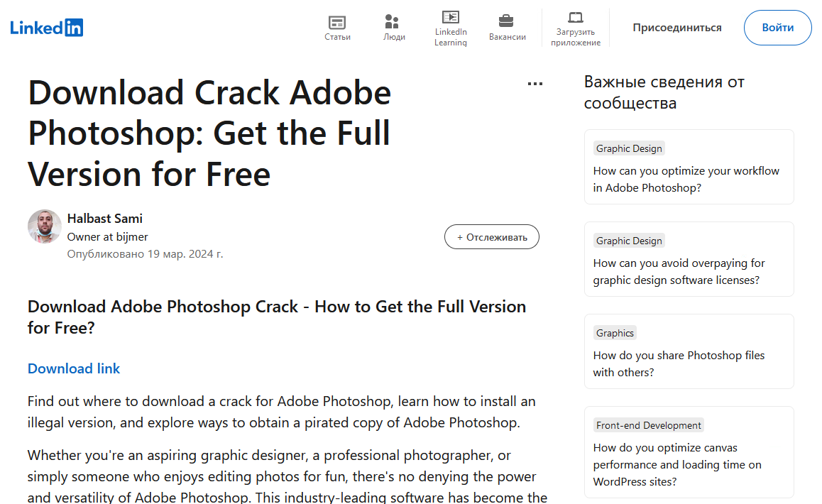Open the Halbast Sami author name link

105,219
